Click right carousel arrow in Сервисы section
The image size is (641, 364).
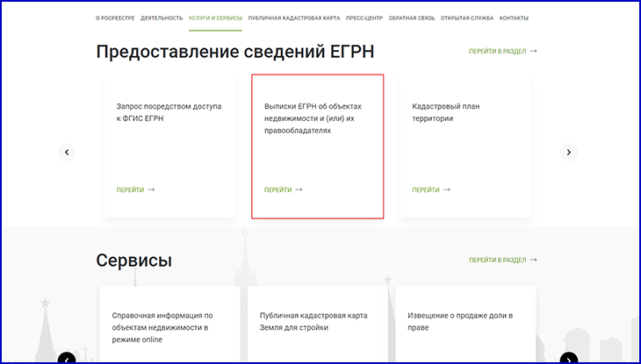tap(569, 358)
